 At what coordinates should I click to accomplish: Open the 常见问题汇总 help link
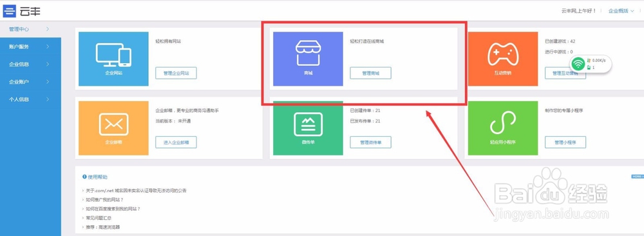(x=98, y=218)
